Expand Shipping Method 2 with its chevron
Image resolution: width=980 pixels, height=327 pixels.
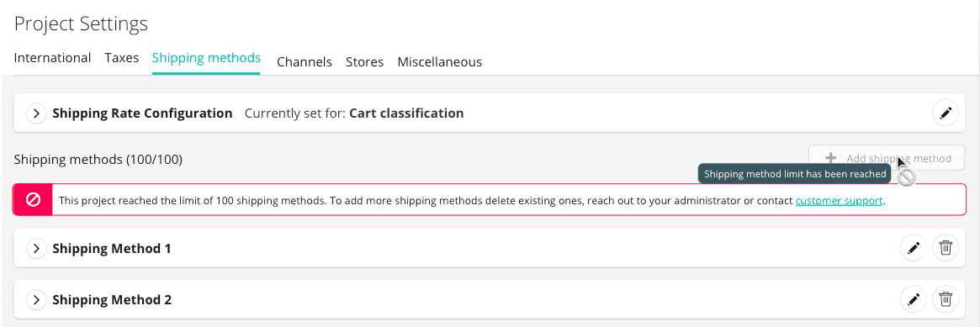36,299
